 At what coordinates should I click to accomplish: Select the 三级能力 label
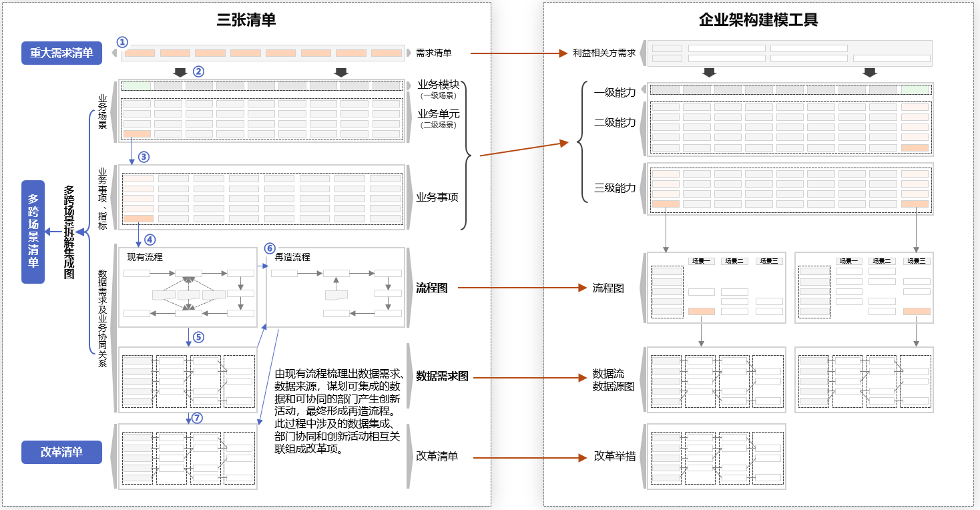click(x=615, y=188)
